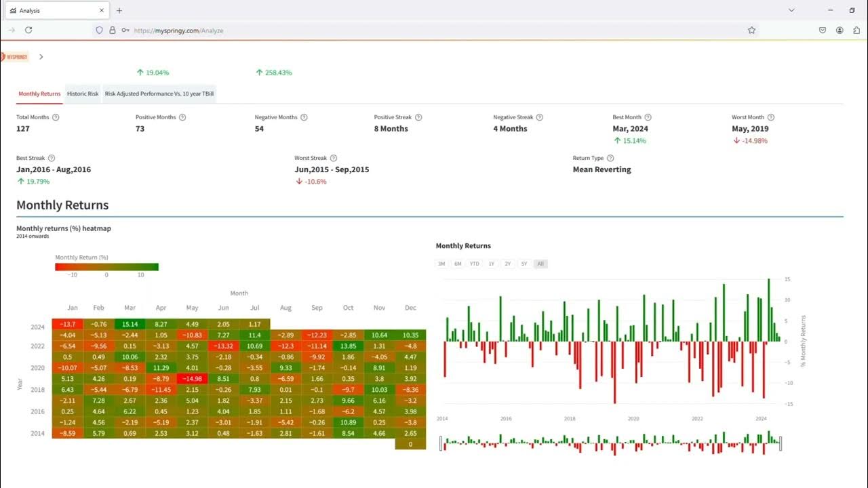Select the 2Y chart range button

point(508,264)
